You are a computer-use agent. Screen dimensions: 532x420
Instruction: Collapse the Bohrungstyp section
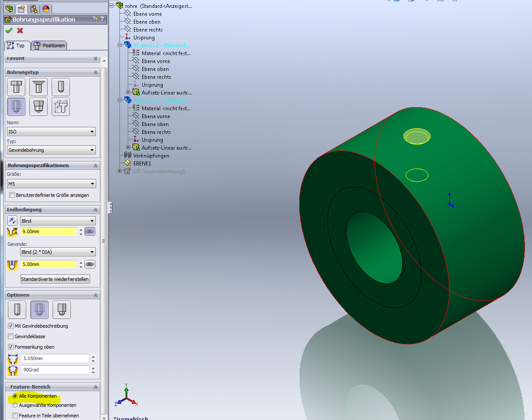(95, 73)
